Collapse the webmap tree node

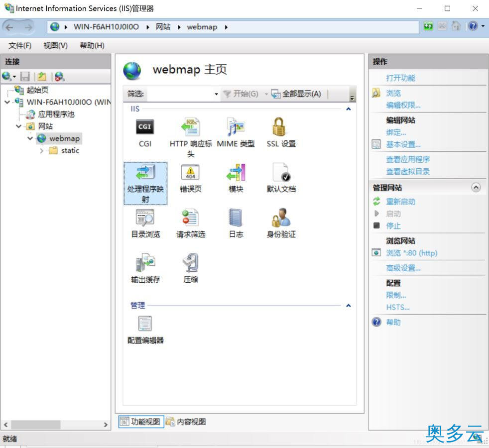tap(30, 138)
